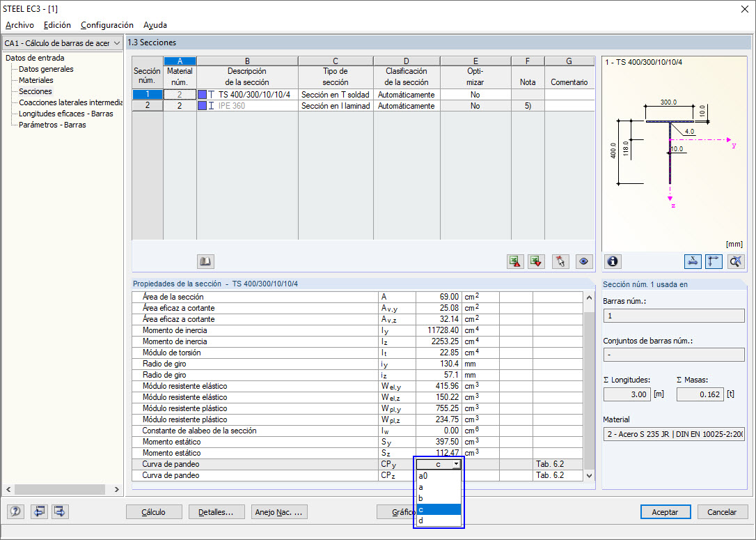
Task: Click the TS 400/300/10/10/4 description cell
Action: 247,95
